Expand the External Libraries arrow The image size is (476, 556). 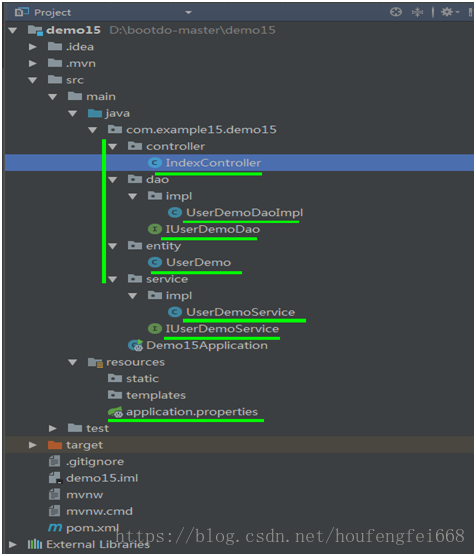click(13, 544)
